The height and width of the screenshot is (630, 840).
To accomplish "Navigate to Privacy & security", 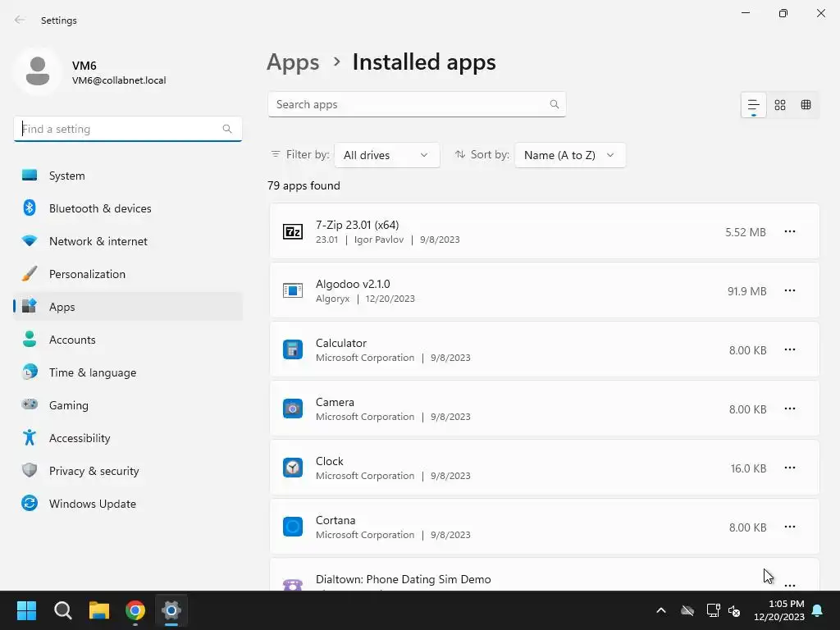I will (x=94, y=471).
